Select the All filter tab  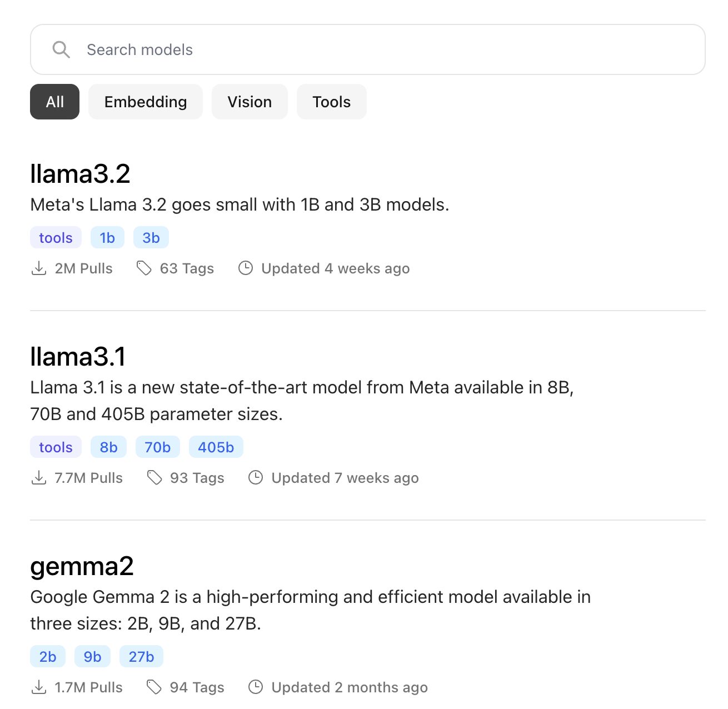coord(54,102)
